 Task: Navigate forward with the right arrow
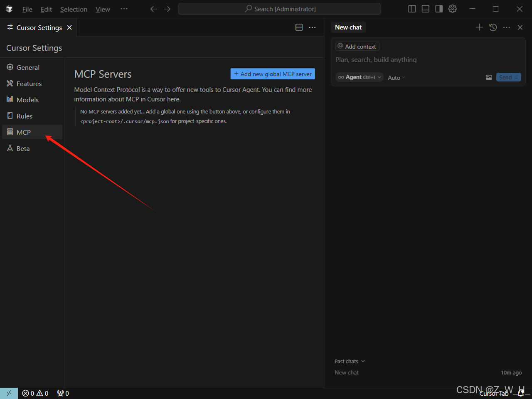167,9
